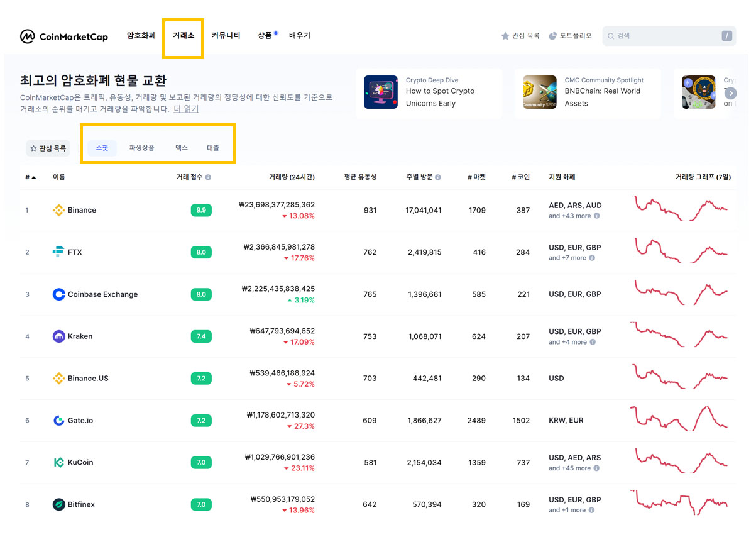Click info icon beside Kraken 'and +4 more'
This screenshot has height=542, width=756.
tap(593, 342)
